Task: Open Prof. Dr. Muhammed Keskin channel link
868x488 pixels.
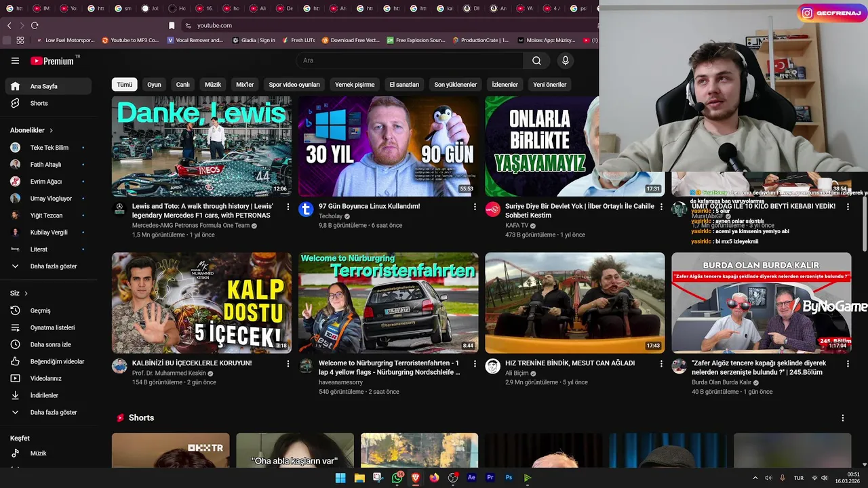Action: point(169,373)
